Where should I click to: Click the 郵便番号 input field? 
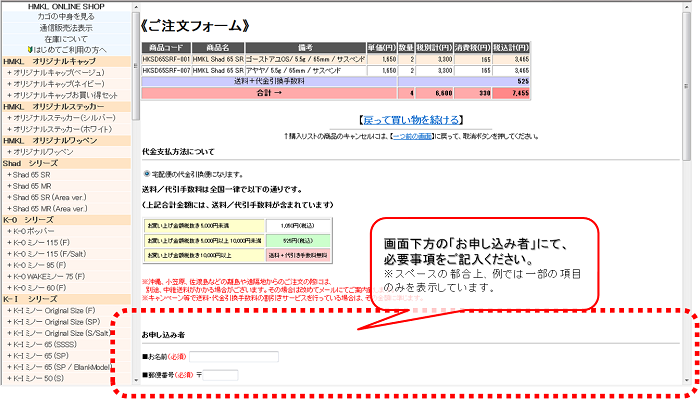[220, 375]
